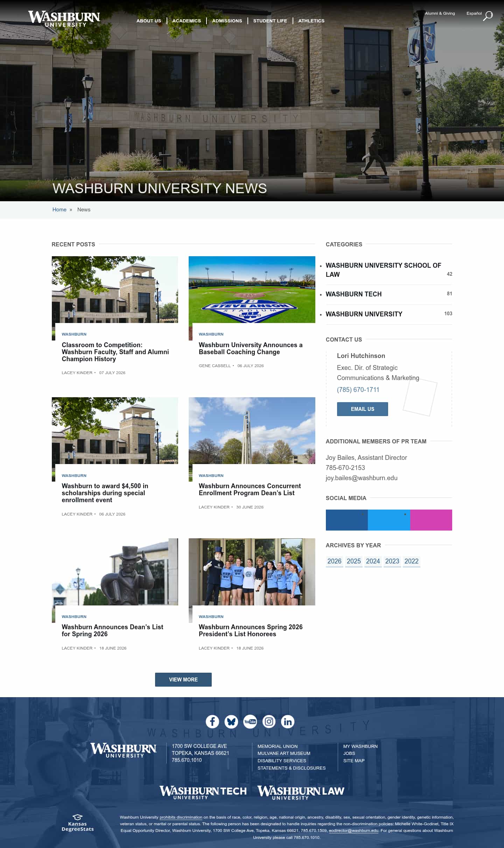Click the Home breadcrumb link

click(59, 210)
